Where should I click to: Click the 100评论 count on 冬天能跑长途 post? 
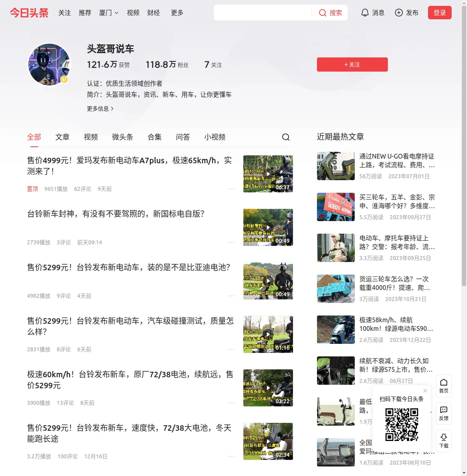click(x=68, y=456)
